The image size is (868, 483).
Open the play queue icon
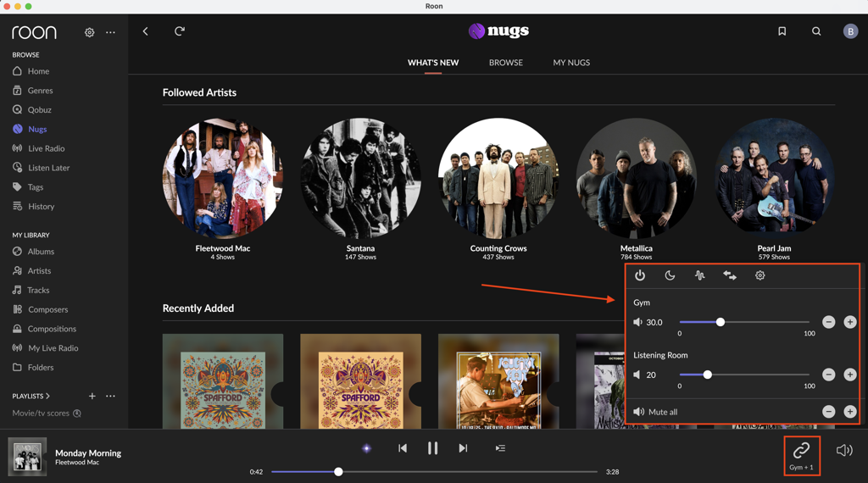(x=500, y=448)
